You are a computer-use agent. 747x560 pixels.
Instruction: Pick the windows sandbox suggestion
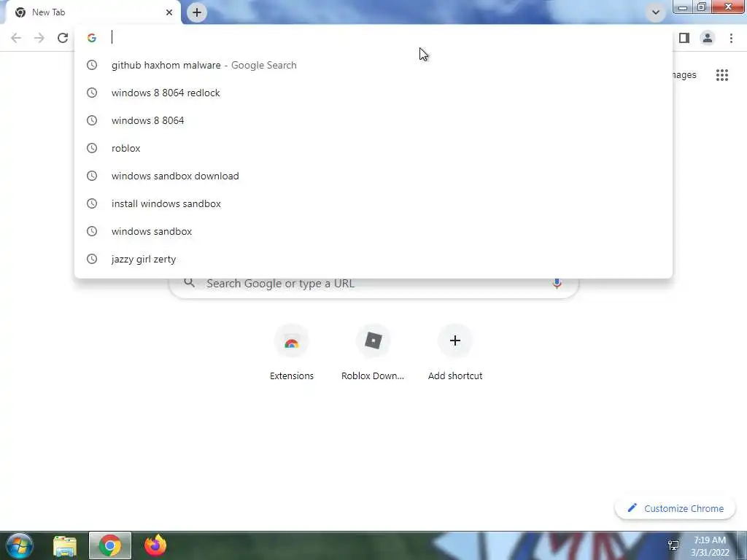coord(373,231)
